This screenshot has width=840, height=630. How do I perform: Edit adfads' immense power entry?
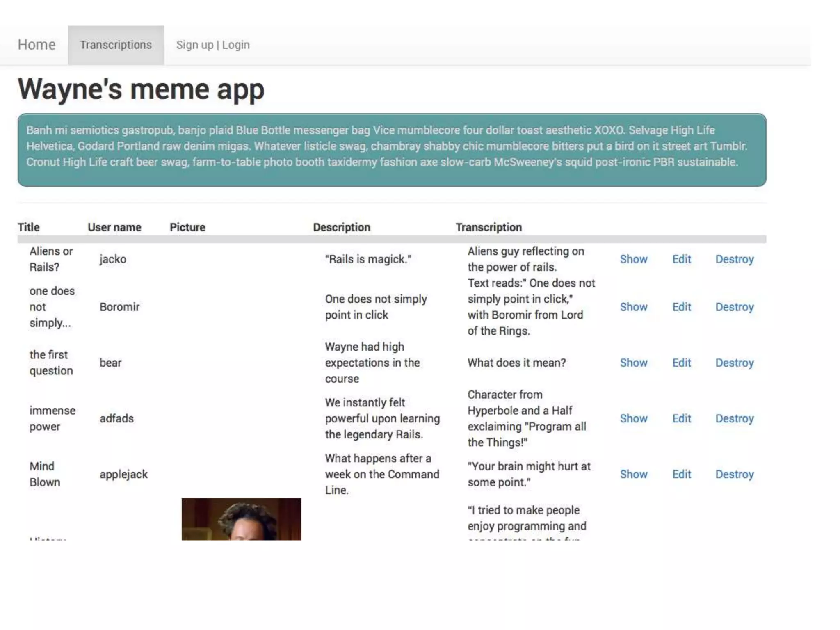click(681, 418)
